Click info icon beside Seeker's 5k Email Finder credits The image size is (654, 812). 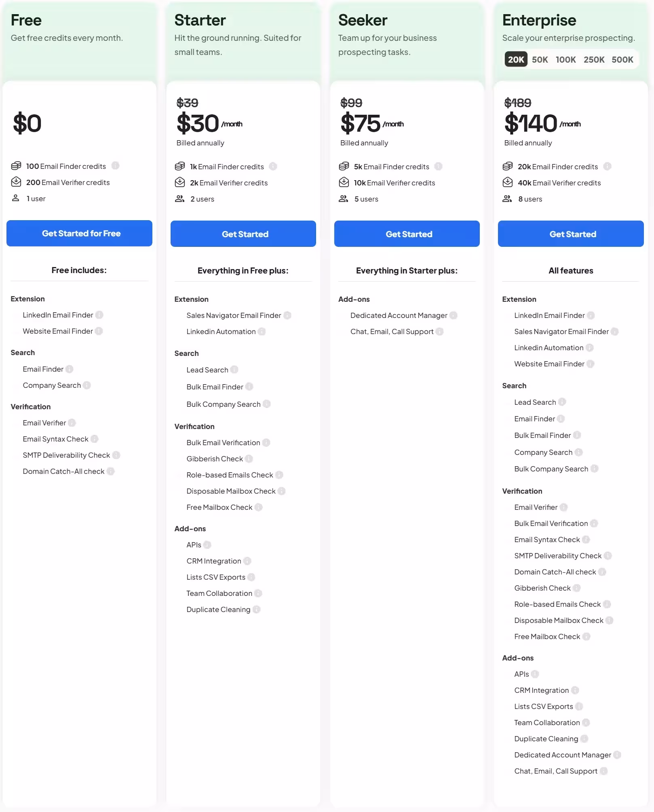tap(438, 166)
